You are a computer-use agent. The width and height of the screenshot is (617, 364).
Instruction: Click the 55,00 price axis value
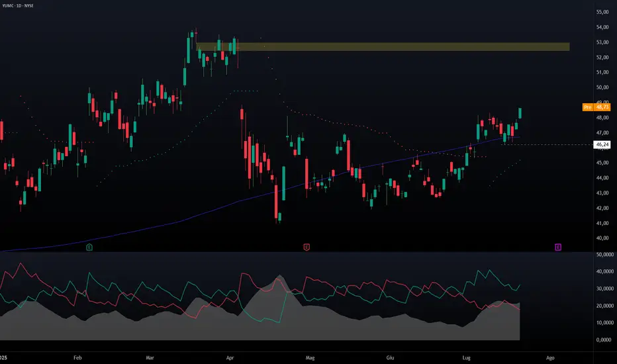pyautogui.click(x=602, y=12)
